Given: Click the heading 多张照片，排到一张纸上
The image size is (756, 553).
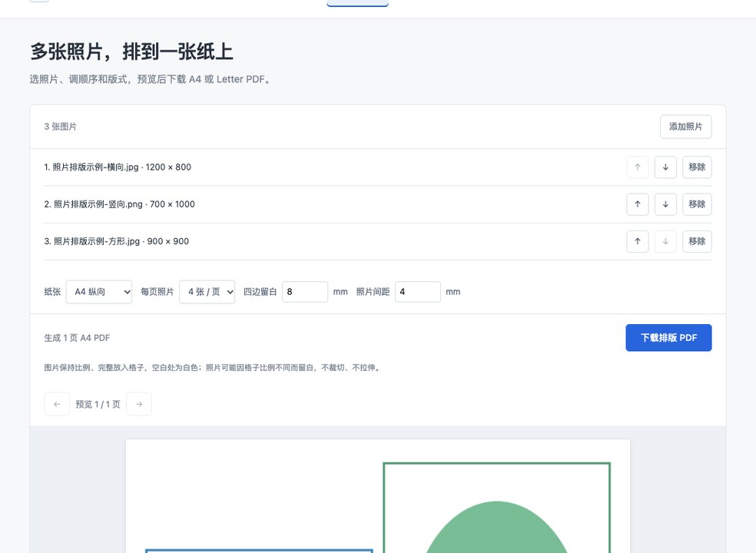Looking at the screenshot, I should coord(131,51).
